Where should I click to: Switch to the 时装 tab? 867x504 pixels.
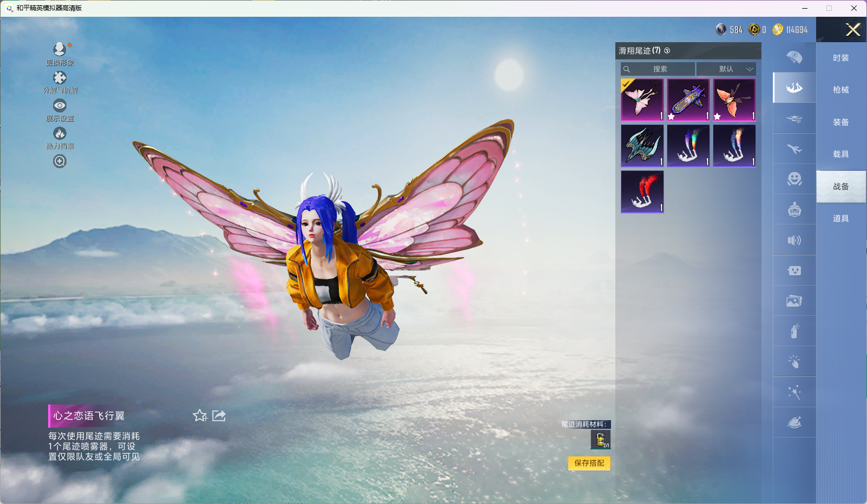pyautogui.click(x=840, y=58)
